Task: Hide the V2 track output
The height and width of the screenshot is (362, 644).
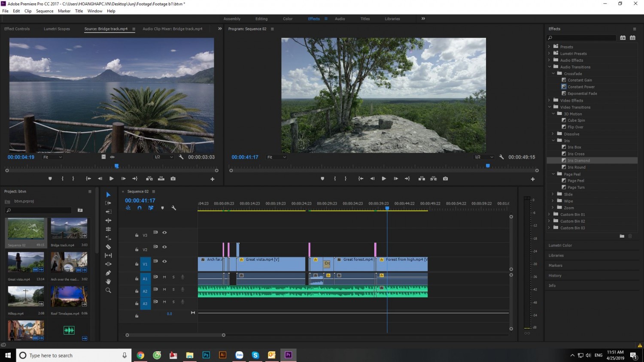Action: click(x=164, y=247)
